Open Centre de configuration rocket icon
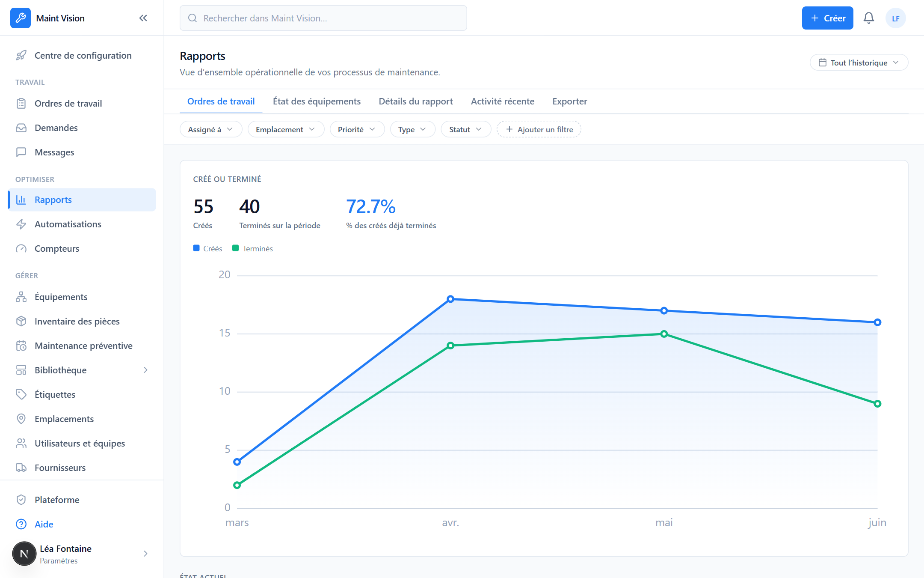Image resolution: width=924 pixels, height=578 pixels. (21, 56)
